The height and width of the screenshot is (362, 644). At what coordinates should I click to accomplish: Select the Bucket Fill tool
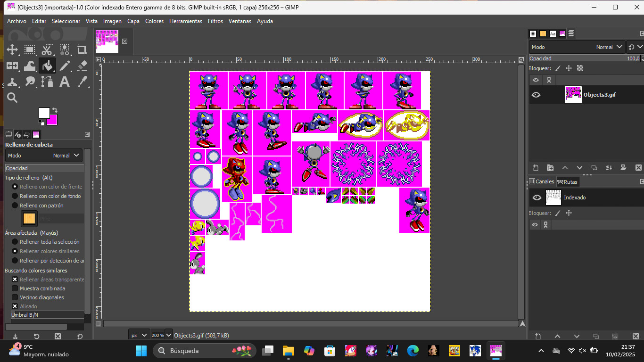(x=47, y=66)
